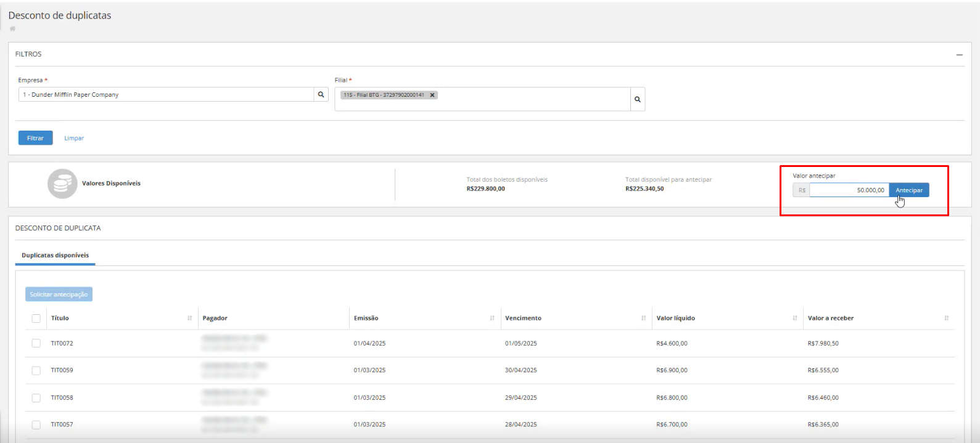The image size is (980, 443).
Task: Click the Filtrar button
Action: tap(35, 138)
